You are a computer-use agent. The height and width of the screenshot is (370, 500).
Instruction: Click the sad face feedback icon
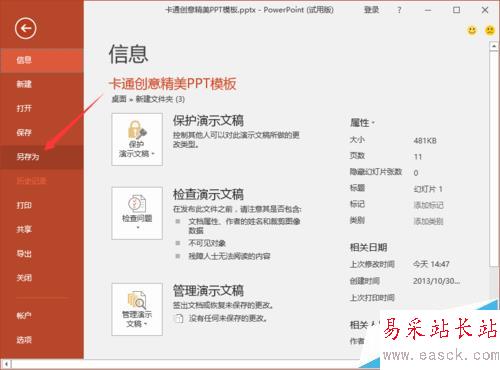pos(490,31)
